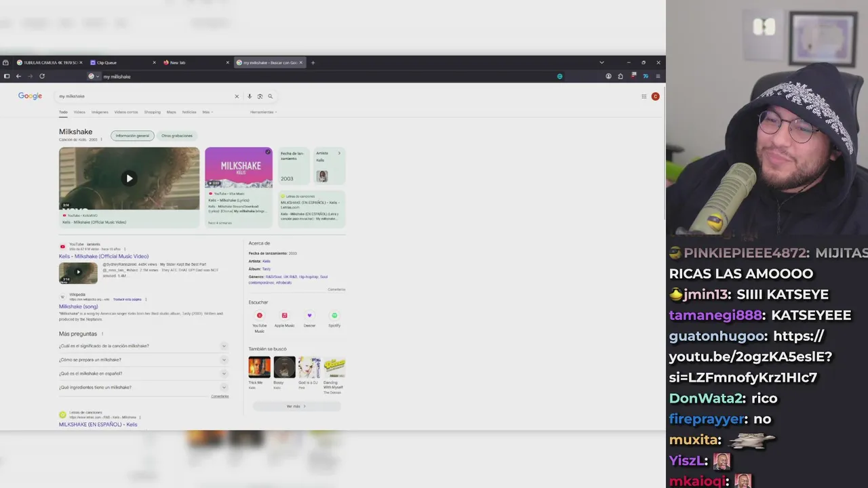The width and height of the screenshot is (868, 488).
Task: Select the Noticias search filter
Action: coord(189,112)
